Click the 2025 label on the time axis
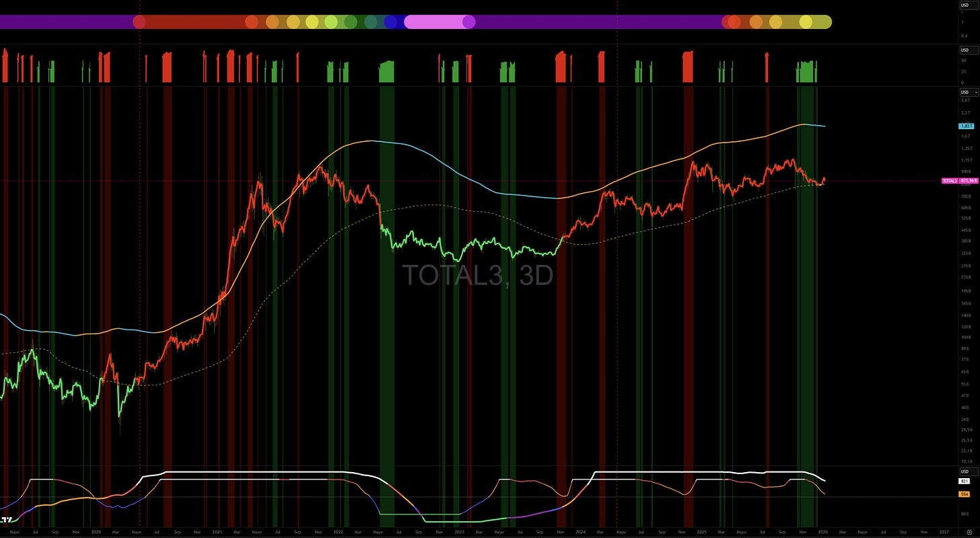980x538 pixels. pos(701,531)
